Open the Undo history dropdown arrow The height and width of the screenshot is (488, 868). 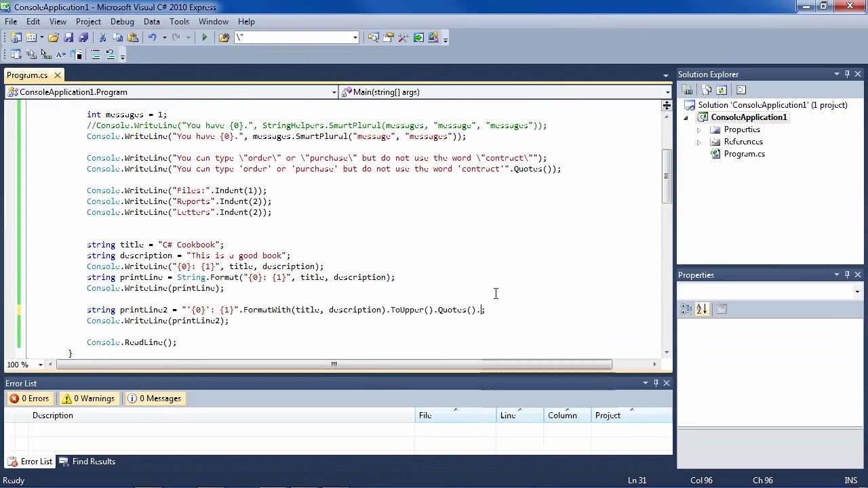click(163, 38)
